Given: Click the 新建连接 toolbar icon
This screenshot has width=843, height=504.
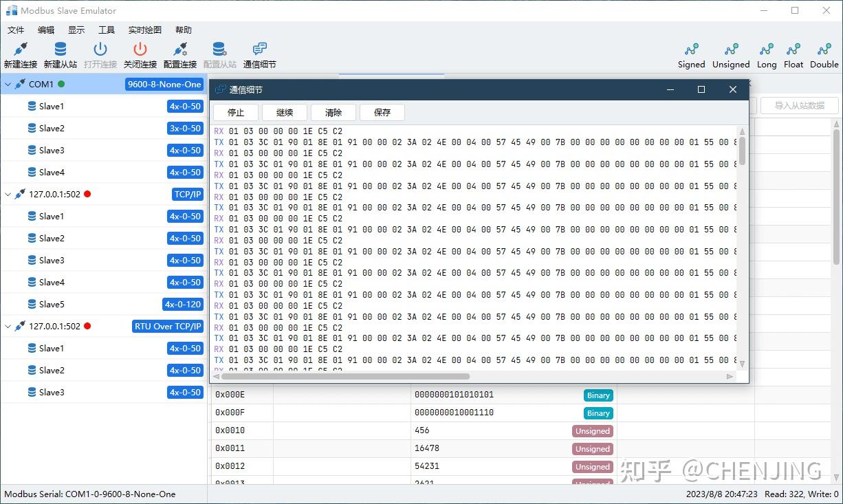Looking at the screenshot, I should click(20, 54).
